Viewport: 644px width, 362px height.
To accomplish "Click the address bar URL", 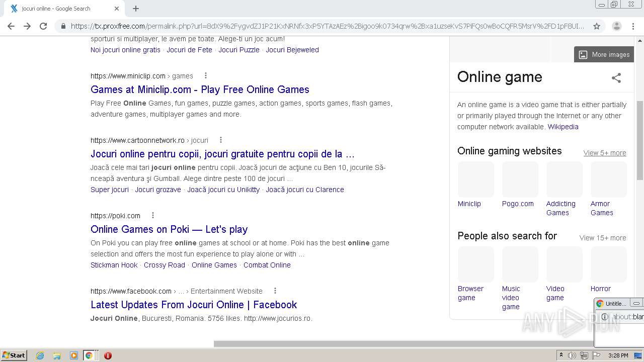I will coord(328,26).
